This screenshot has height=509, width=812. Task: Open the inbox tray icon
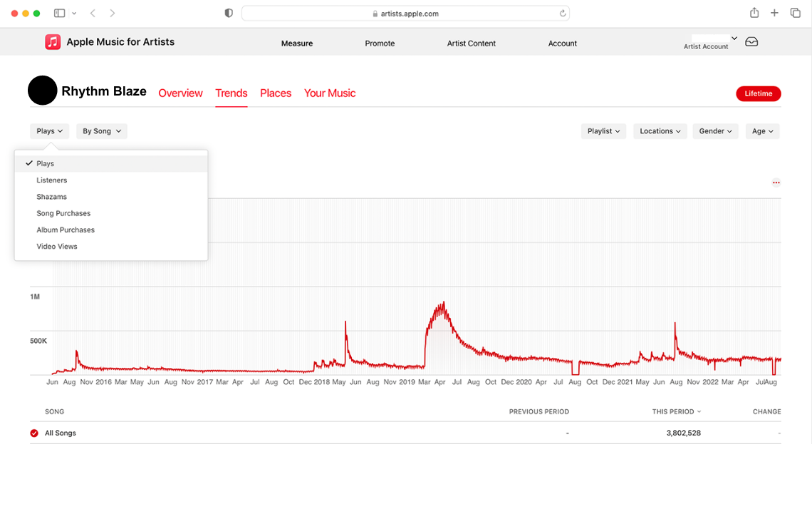pos(751,42)
